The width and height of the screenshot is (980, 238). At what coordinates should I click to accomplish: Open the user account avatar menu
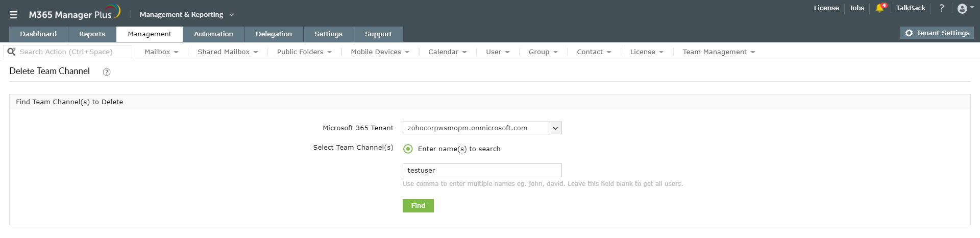pos(962,9)
